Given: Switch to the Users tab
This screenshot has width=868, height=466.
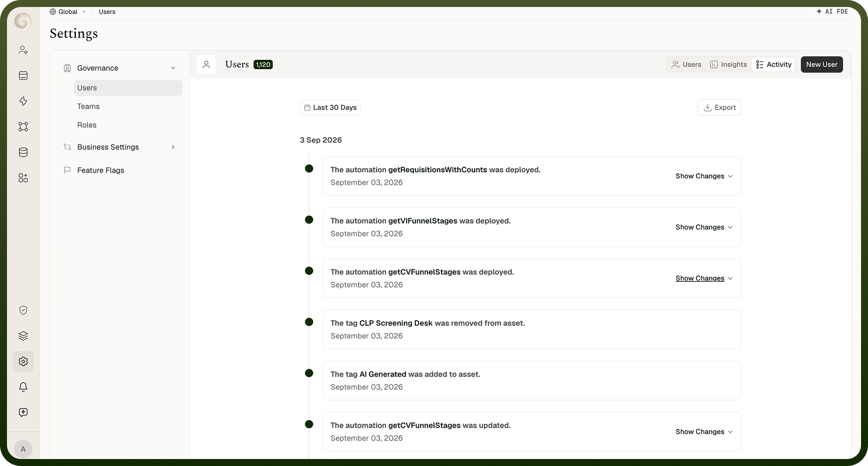Looking at the screenshot, I should (686, 64).
